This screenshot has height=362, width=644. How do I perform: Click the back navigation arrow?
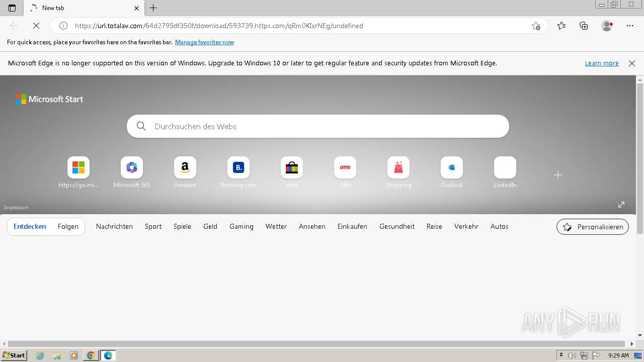point(14,26)
